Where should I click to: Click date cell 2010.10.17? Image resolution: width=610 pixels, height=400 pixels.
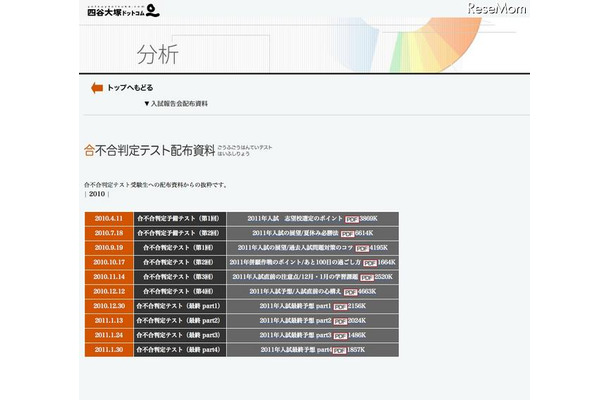pos(109,262)
